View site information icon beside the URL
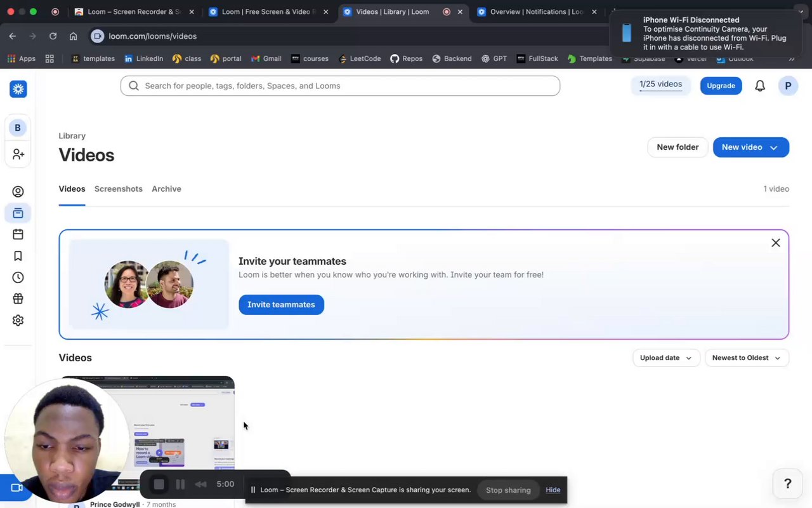Image resolution: width=812 pixels, height=508 pixels. (97, 36)
